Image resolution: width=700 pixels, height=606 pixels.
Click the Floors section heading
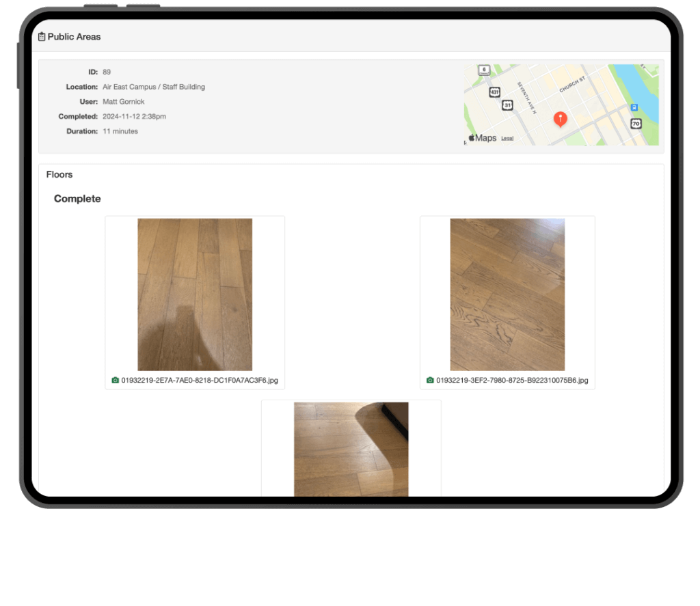59,175
